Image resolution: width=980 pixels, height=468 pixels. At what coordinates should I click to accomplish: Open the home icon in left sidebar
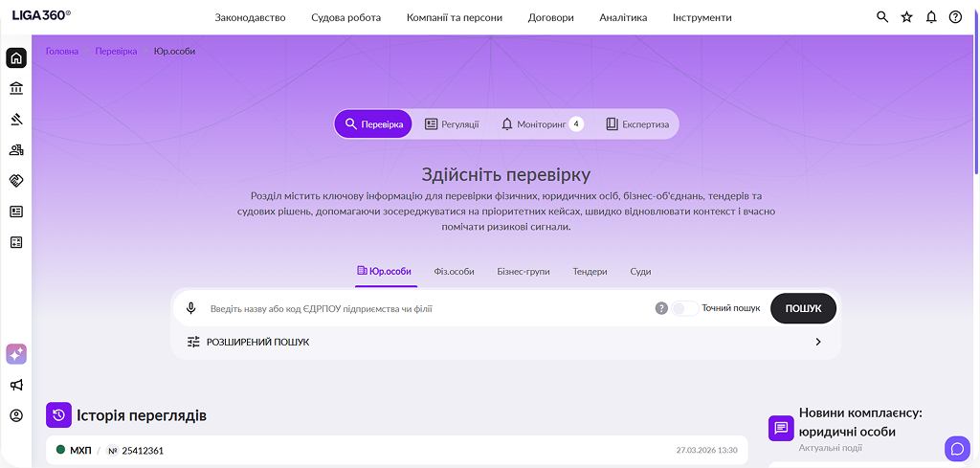(16, 58)
